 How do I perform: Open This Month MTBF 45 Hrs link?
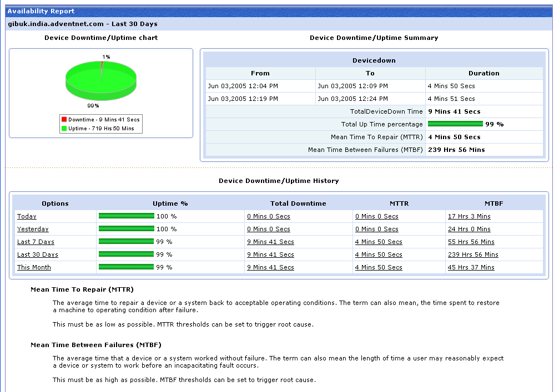click(x=471, y=267)
